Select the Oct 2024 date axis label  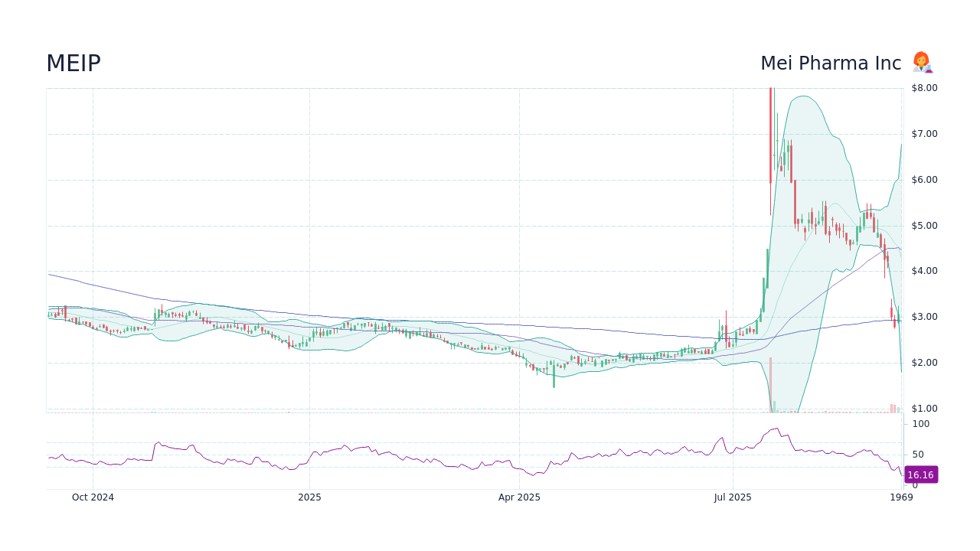click(x=94, y=497)
